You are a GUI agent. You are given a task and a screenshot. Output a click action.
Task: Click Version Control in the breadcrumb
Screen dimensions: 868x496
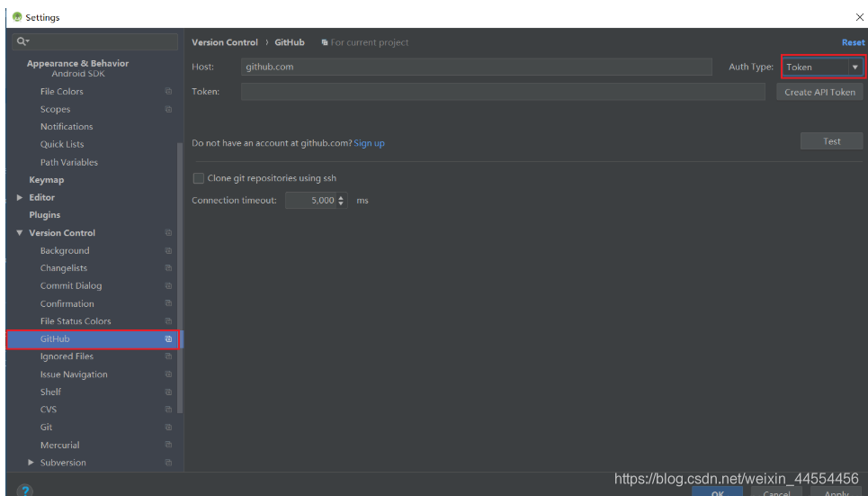225,42
